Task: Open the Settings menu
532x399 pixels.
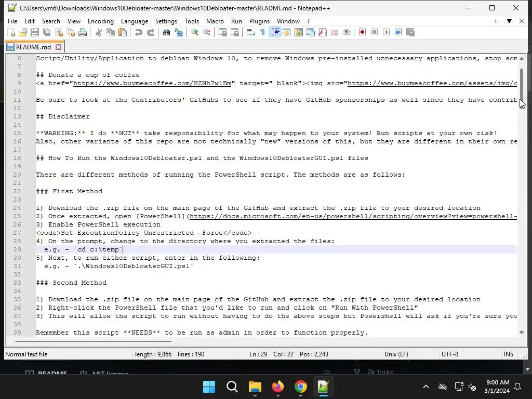Action: coord(166,21)
